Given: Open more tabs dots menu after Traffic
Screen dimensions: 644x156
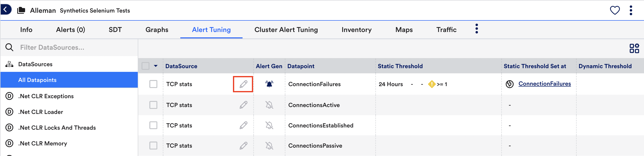Looking at the screenshot, I should (x=476, y=29).
